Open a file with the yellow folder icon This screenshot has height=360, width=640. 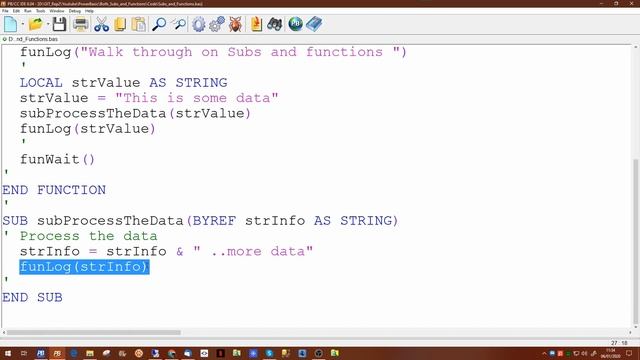[x=36, y=24]
